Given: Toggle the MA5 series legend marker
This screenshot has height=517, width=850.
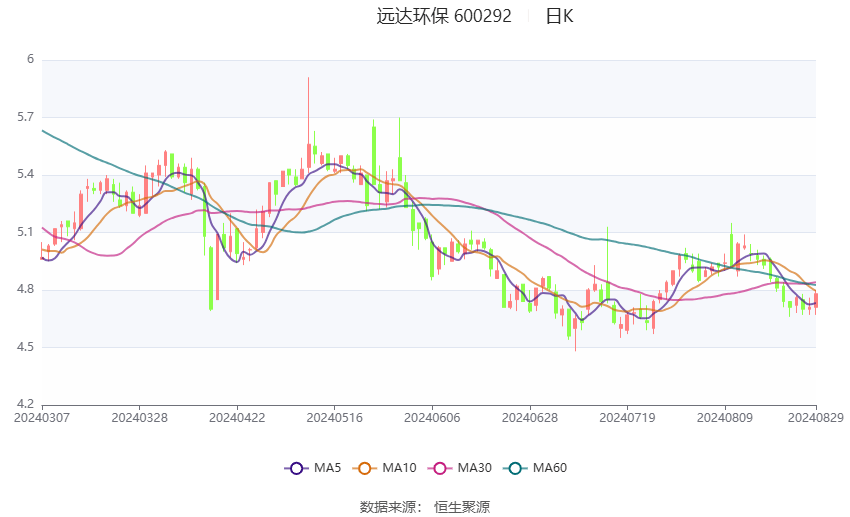Looking at the screenshot, I should pos(296,468).
